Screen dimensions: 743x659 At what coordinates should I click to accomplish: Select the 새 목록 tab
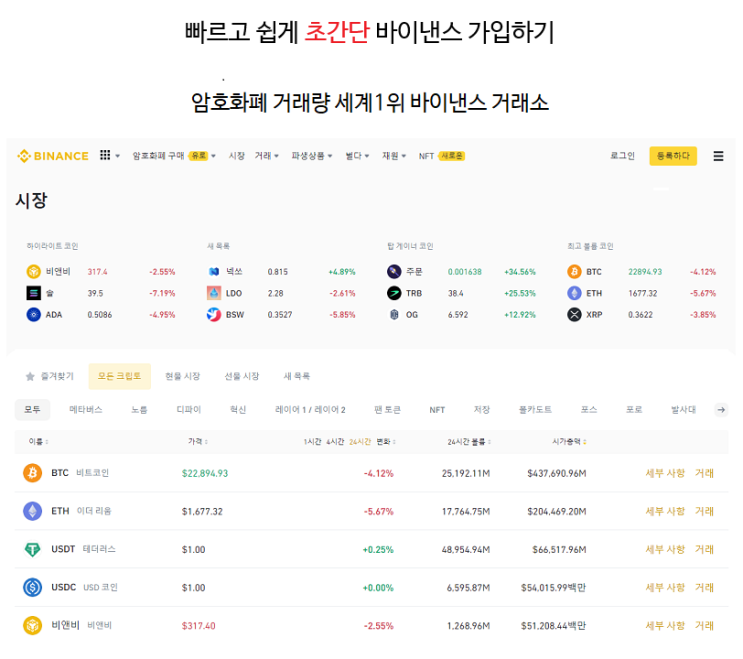[297, 376]
